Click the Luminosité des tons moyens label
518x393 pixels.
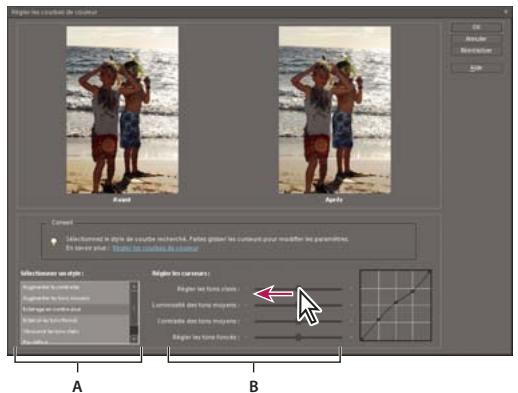point(196,305)
